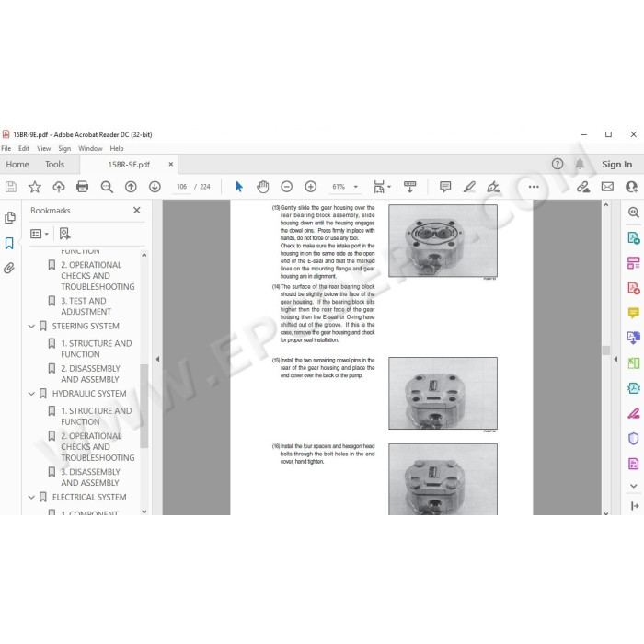Close the 15BR-9E.pdf tab
This screenshot has height=644, width=644.
click(171, 164)
